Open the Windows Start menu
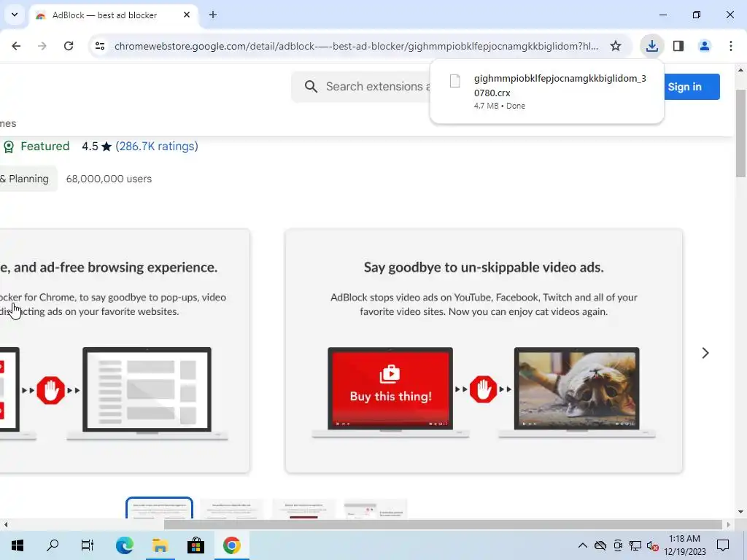 [x=18, y=545]
